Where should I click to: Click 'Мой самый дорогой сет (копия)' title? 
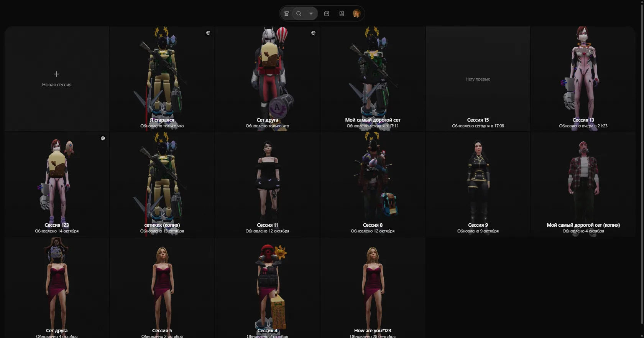pos(583,225)
